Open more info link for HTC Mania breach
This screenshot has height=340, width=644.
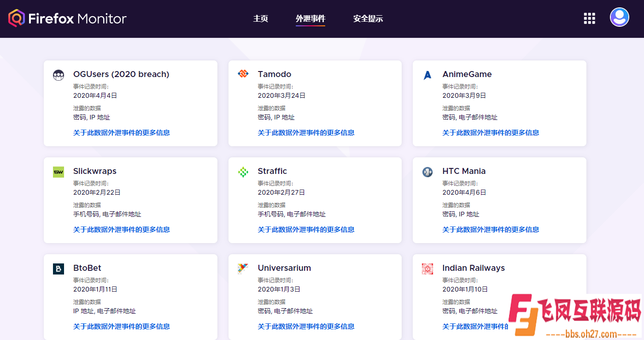491,230
